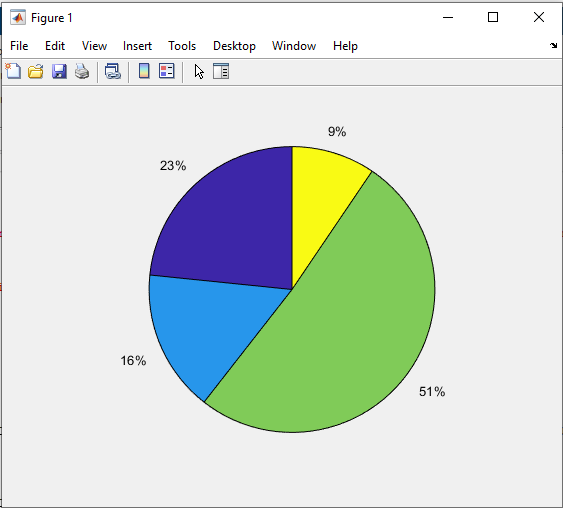The image size is (563, 508).
Task: Toggle the Edit Plot arrow tool
Action: point(199,71)
